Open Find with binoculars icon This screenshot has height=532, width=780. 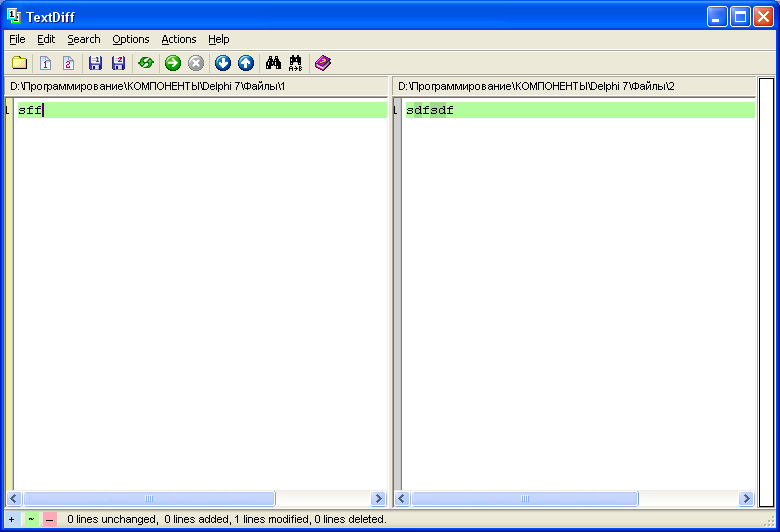click(x=273, y=63)
